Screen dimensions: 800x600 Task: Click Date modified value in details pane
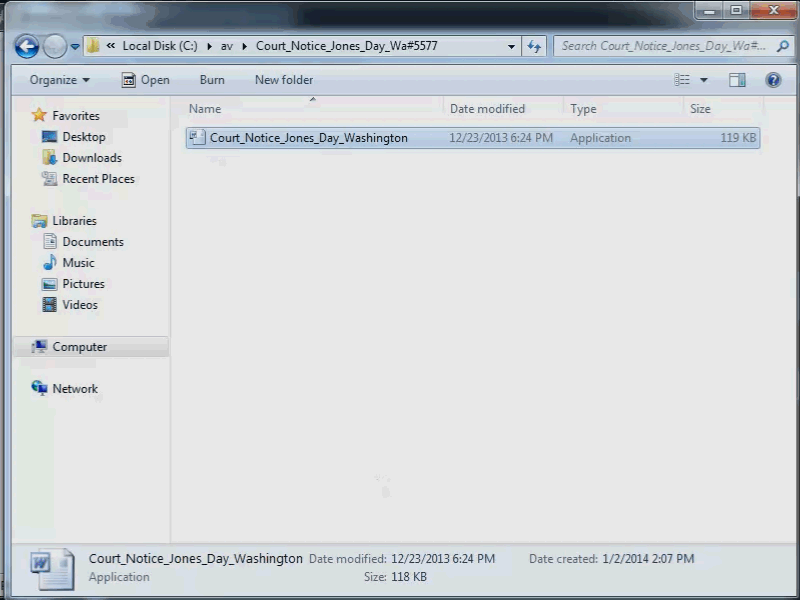pyautogui.click(x=443, y=559)
